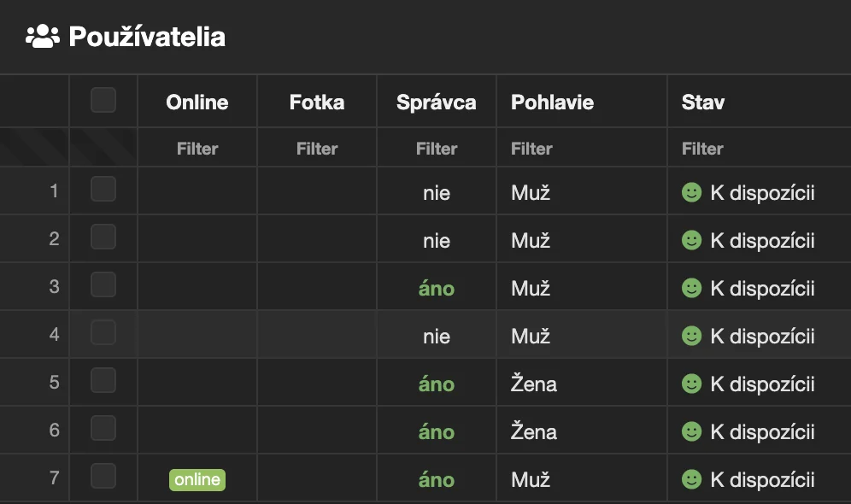This screenshot has width=851, height=504.
Task: Click the users group icon beside Používatelia
Action: point(43,37)
